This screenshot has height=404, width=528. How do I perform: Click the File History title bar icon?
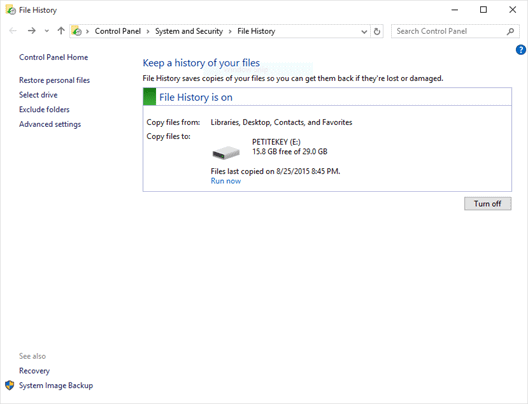click(10, 10)
